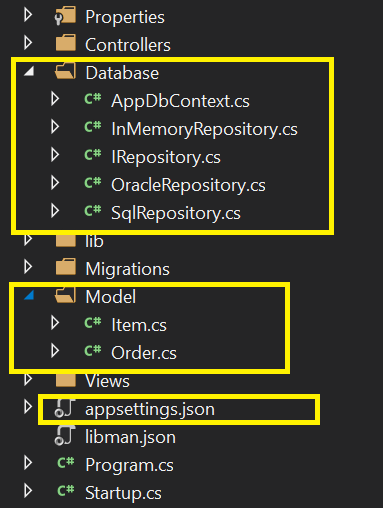
Task: Click the C# icon beside Startup.cs
Action: [66, 491]
